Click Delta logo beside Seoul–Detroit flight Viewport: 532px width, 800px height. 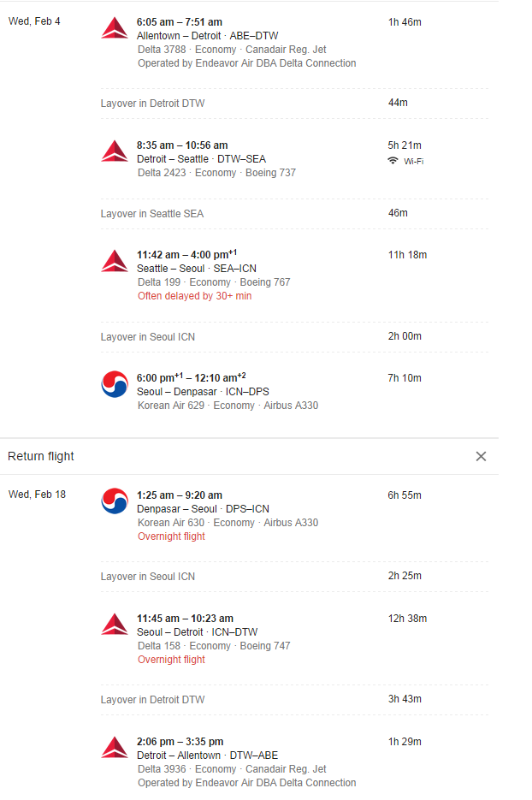pos(115,625)
